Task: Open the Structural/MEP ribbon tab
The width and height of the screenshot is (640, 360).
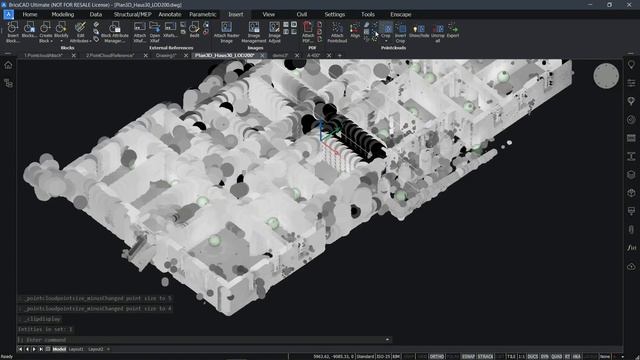Action: tap(132, 14)
